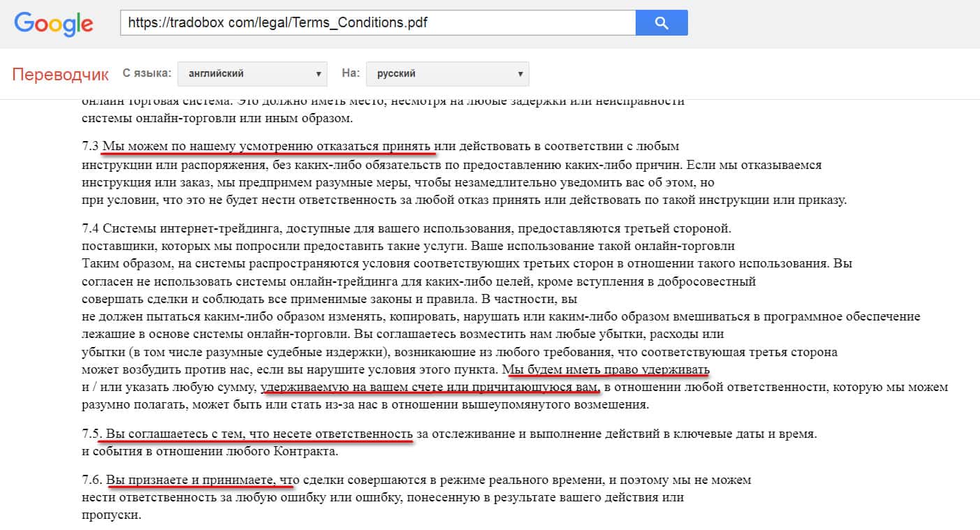980x530 pixels.
Task: Click the line starting "согласен не использовать системы"
Action: point(419,282)
